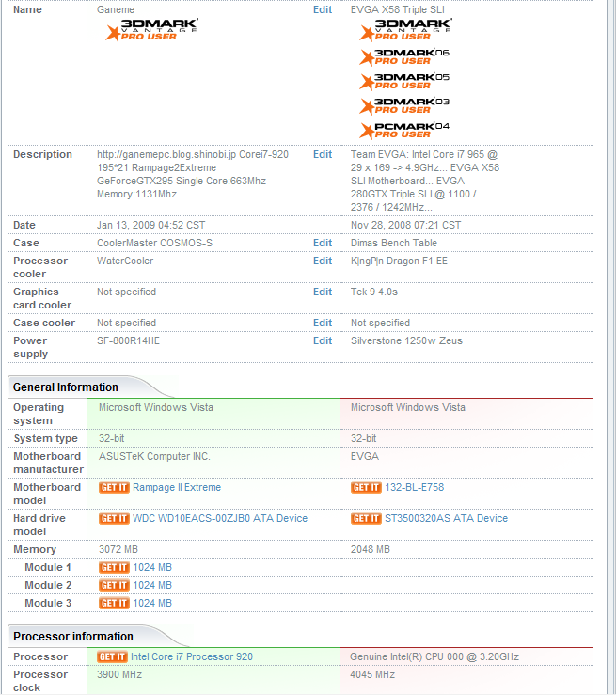
Task: Click CoolerMaster COSMOS-S case value
Action: pyautogui.click(x=154, y=243)
